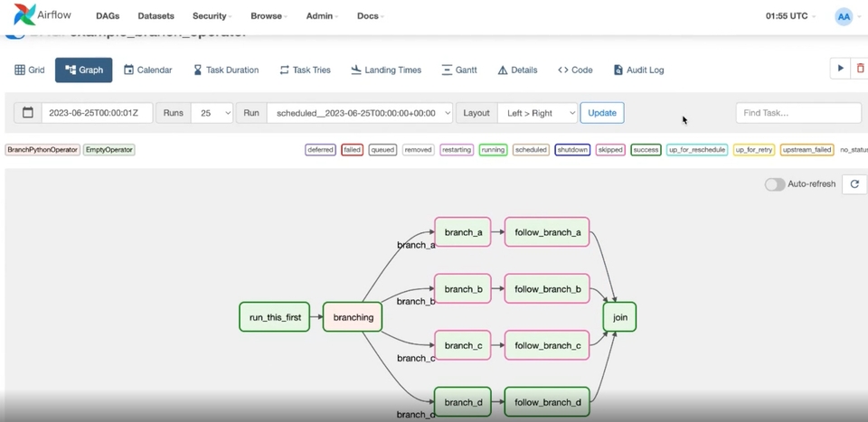Open the Task Duration tab
The height and width of the screenshot is (422, 868).
click(226, 70)
